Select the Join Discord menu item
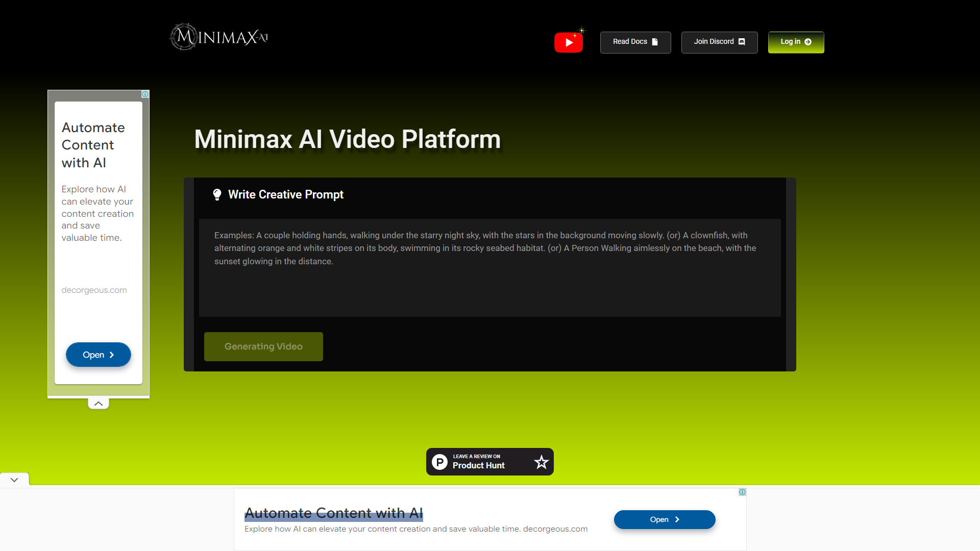Image resolution: width=980 pixels, height=551 pixels. click(x=720, y=42)
